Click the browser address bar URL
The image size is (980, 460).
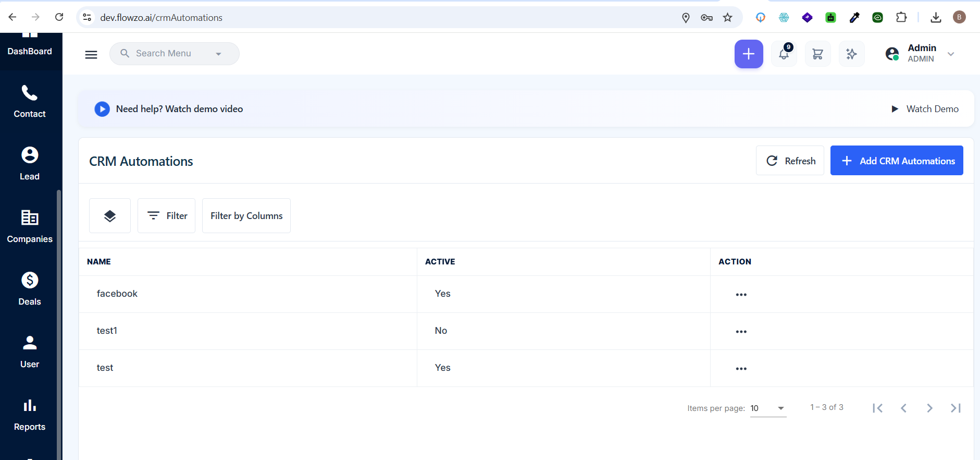[x=162, y=18]
